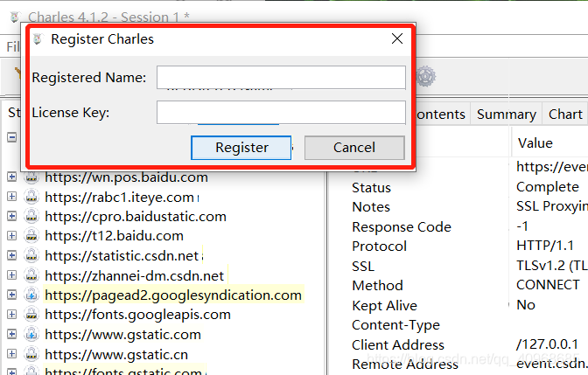Expand the statistic.csdn.net host node

click(12, 255)
